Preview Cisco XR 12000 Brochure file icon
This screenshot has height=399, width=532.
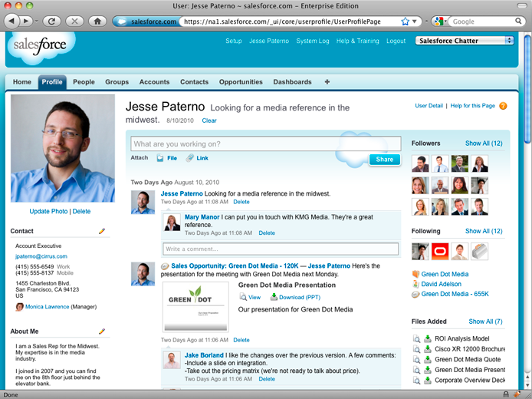[416, 349]
